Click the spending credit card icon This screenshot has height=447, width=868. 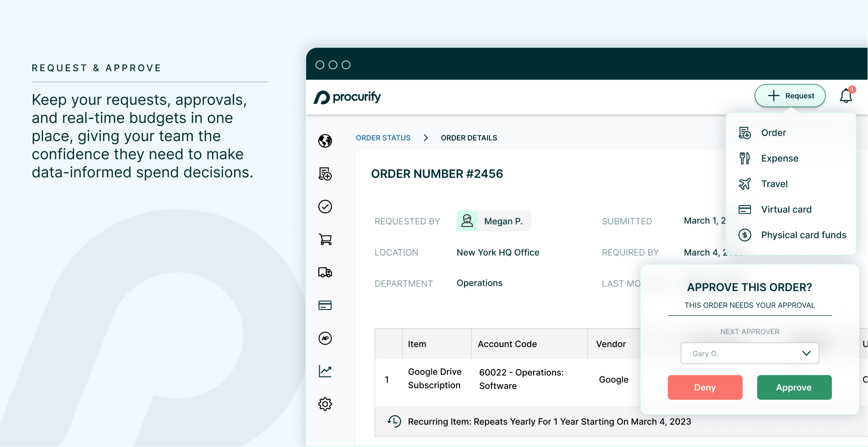(x=325, y=305)
